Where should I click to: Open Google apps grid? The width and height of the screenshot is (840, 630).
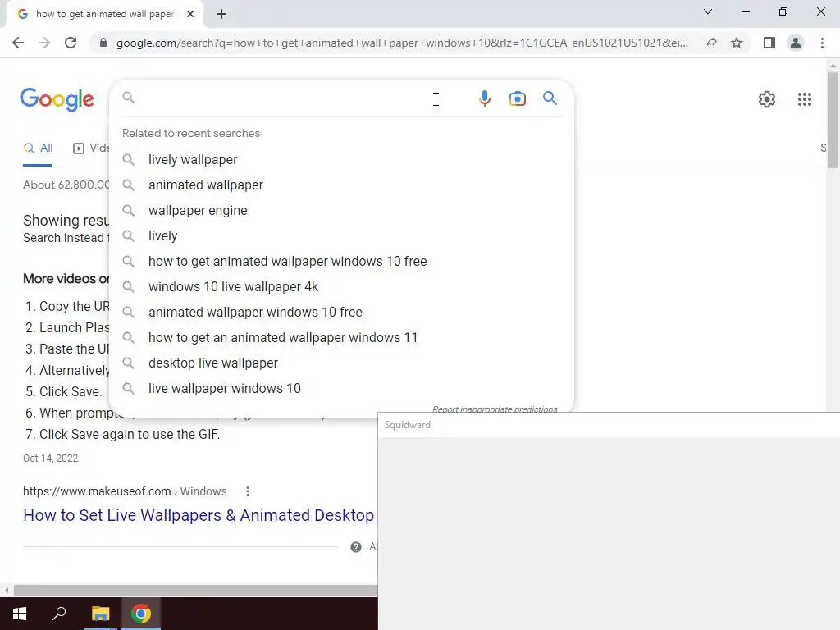(804, 99)
